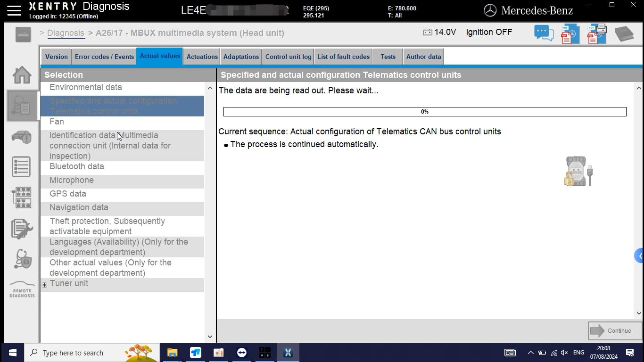Click the multiplexer lock image
The width and height of the screenshot is (644, 362).
[578, 171]
